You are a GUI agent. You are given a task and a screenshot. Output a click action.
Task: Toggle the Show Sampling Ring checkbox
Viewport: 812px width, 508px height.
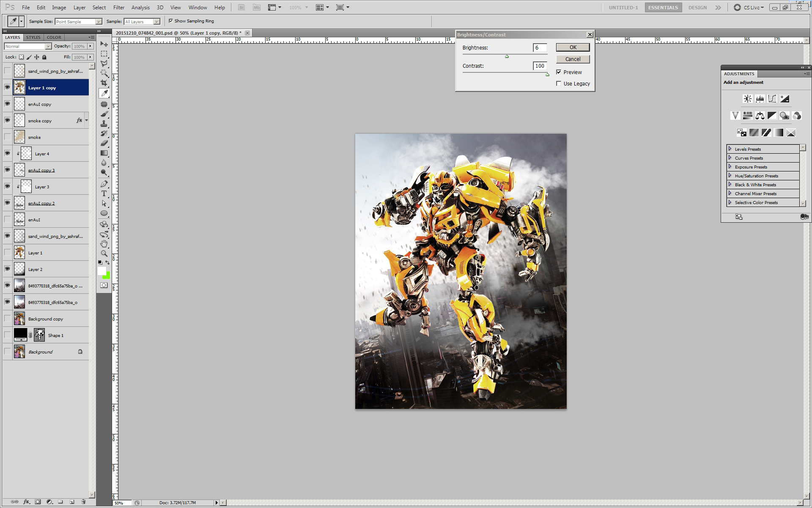171,21
